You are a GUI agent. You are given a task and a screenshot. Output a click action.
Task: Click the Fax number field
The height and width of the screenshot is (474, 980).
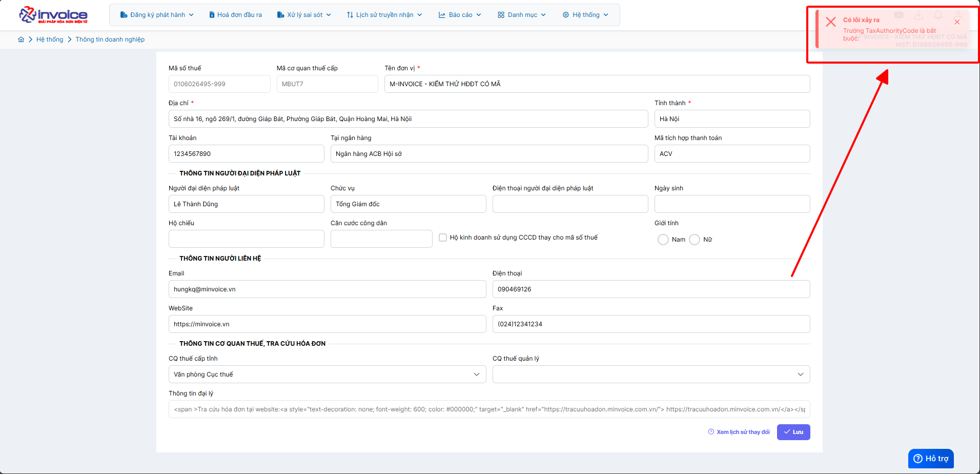tap(651, 324)
